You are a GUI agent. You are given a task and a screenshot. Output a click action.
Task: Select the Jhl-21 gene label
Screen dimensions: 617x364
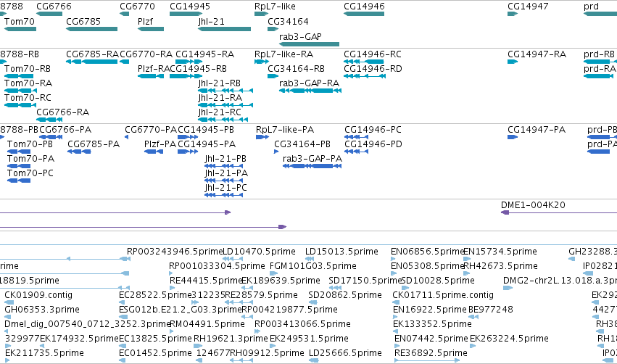[211, 21]
